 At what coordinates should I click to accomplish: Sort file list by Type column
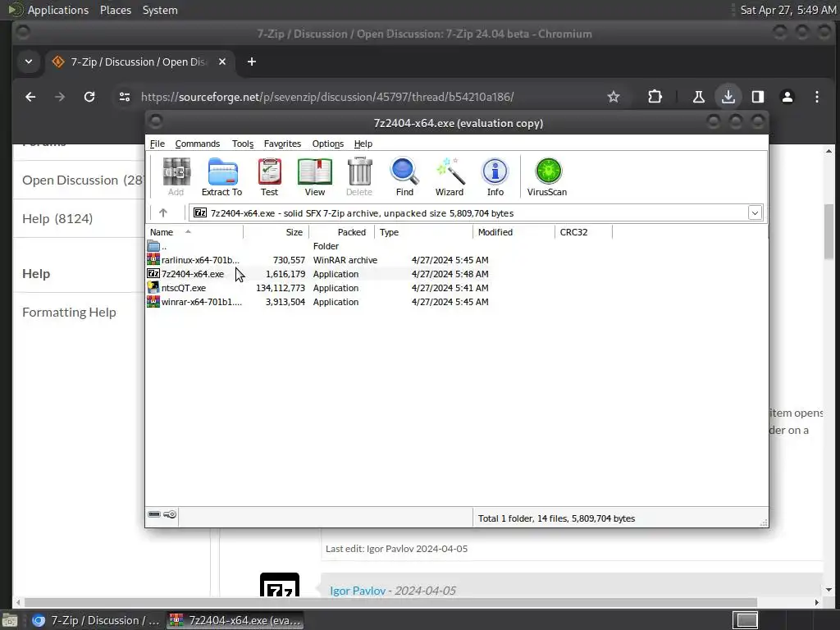pos(424,232)
